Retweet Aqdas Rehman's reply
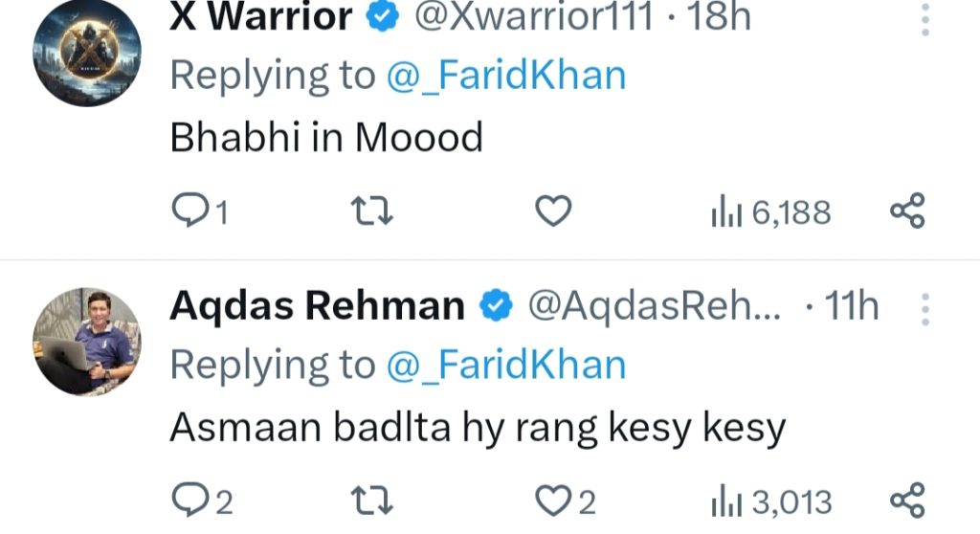The height and width of the screenshot is (534, 980). point(368,501)
